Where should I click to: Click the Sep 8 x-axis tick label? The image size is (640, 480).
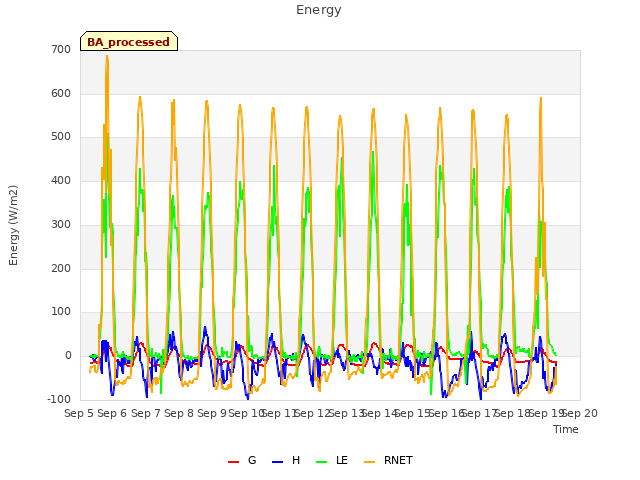point(179,413)
